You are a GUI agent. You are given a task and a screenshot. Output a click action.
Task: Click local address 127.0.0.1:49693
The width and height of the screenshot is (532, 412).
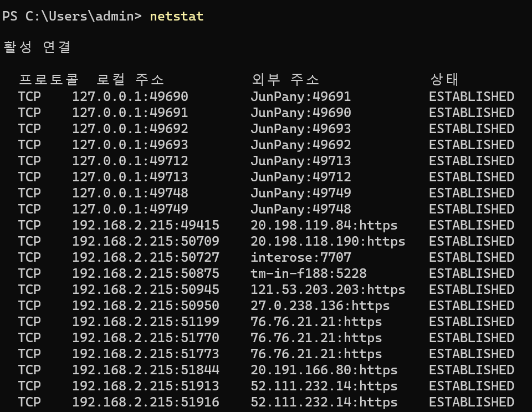(x=130, y=145)
